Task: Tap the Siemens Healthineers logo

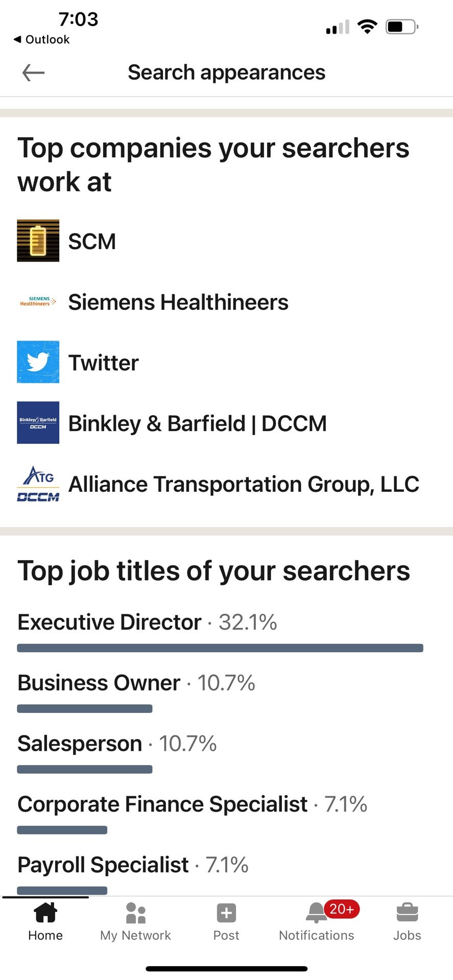Action: 38,301
